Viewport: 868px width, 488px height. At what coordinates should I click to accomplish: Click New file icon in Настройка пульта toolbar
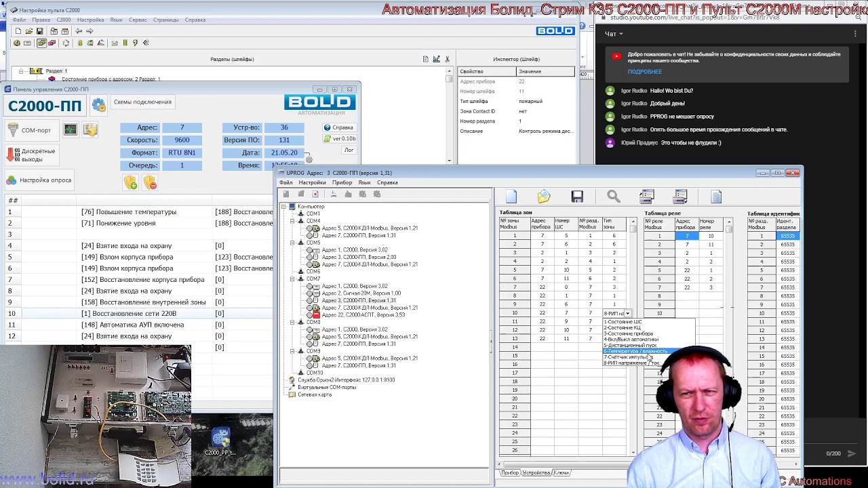click(18, 31)
